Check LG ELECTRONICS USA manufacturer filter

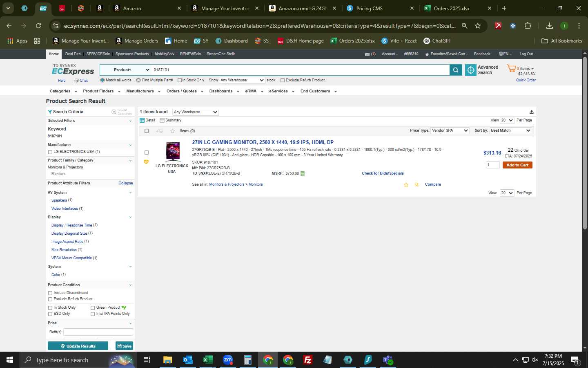[50, 152]
